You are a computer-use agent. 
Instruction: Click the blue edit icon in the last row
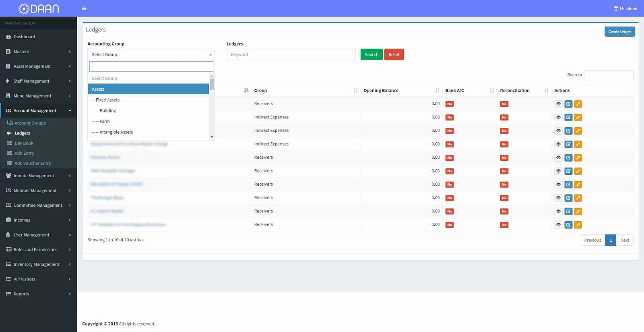coord(568,225)
